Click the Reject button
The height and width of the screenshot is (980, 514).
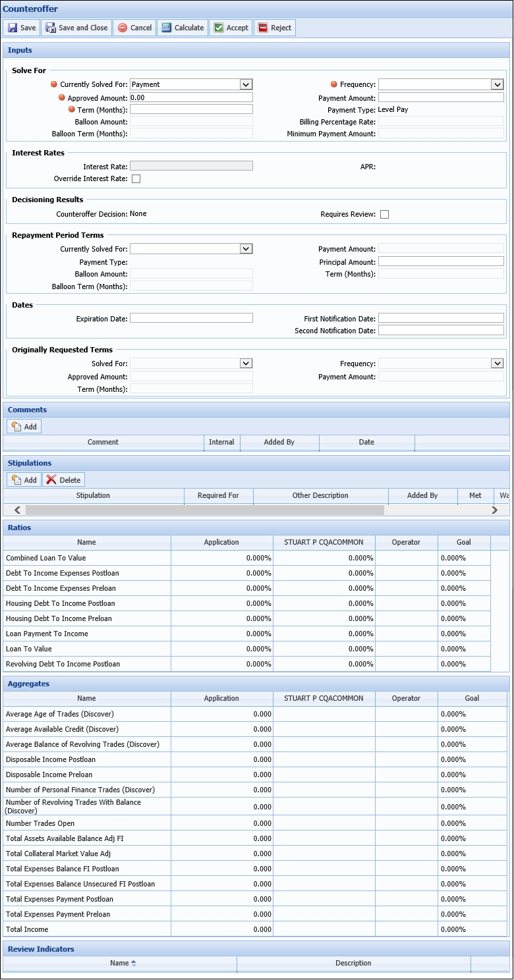coord(275,28)
